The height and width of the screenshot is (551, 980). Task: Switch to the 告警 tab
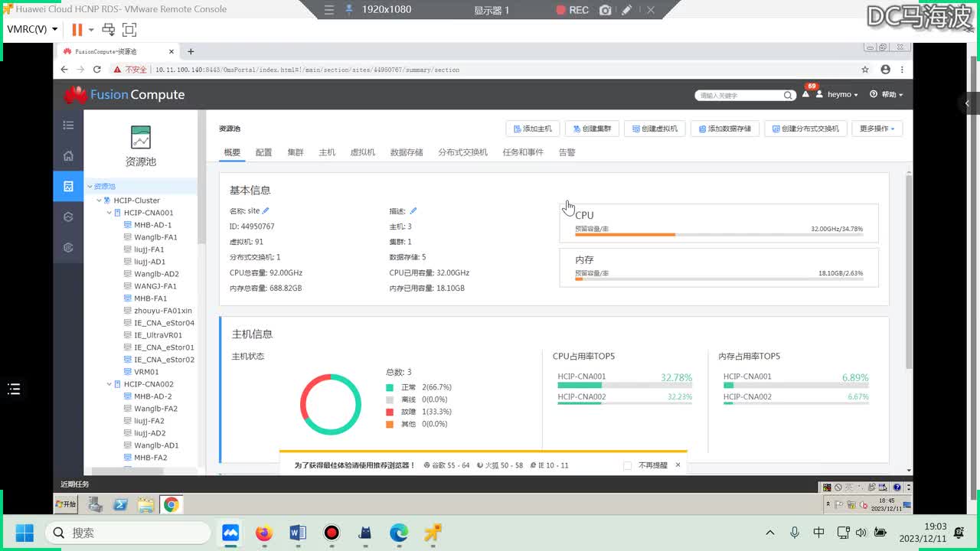tap(567, 152)
